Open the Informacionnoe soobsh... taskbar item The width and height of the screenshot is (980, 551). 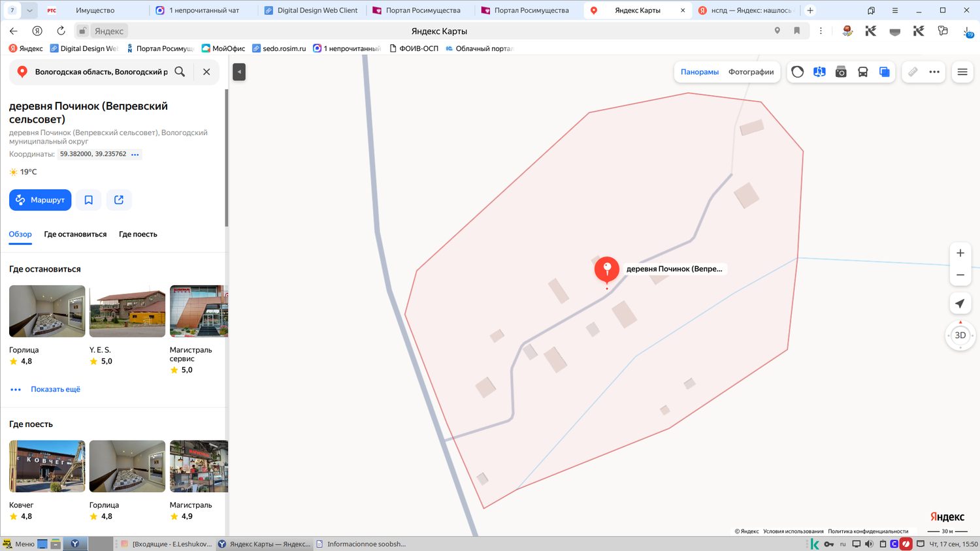[x=361, y=544]
